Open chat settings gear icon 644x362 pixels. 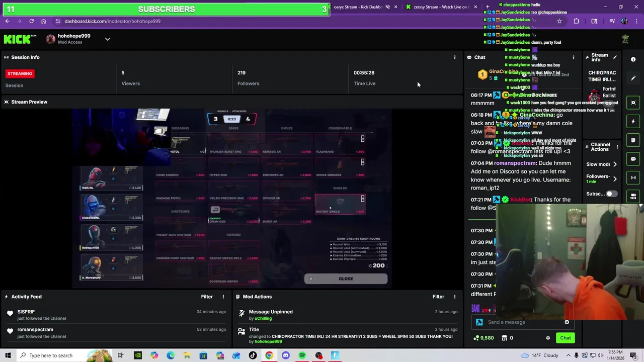[x=548, y=338]
